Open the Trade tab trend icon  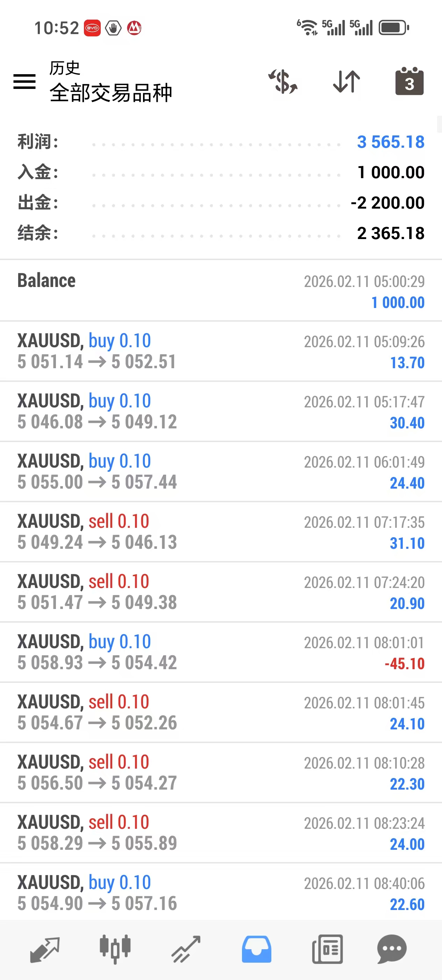(186, 950)
